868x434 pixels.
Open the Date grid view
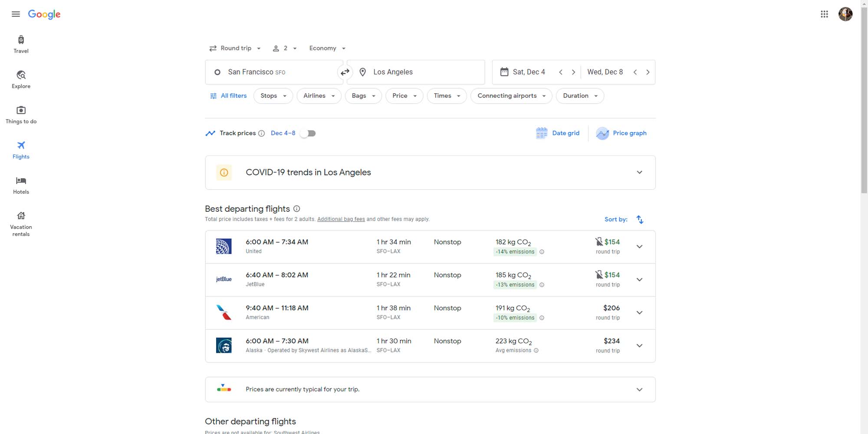point(558,133)
